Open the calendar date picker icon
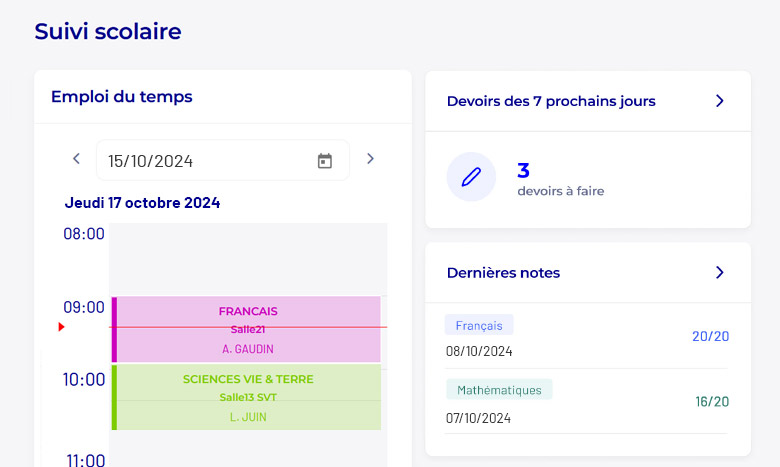This screenshot has height=467, width=780. click(x=325, y=161)
